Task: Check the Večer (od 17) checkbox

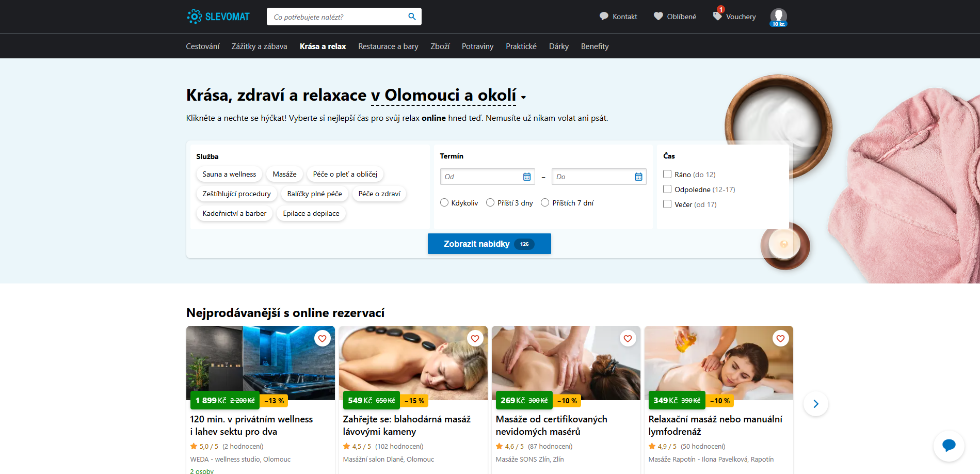Action: pos(667,204)
